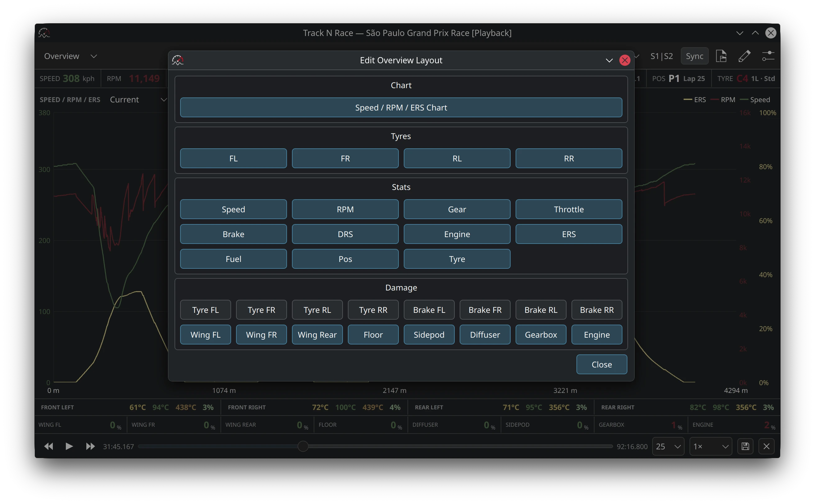Collapse the dialog using its title chevron
Image resolution: width=815 pixels, height=504 pixels.
[609, 60]
